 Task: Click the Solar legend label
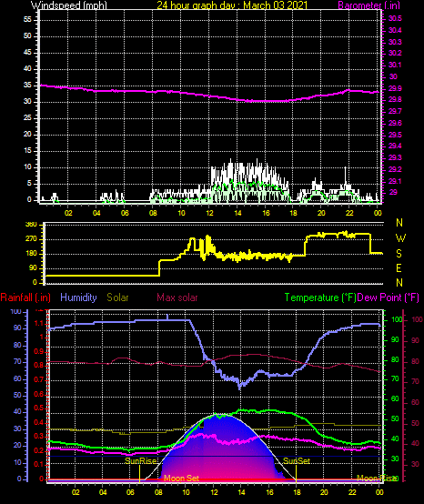coord(117,297)
